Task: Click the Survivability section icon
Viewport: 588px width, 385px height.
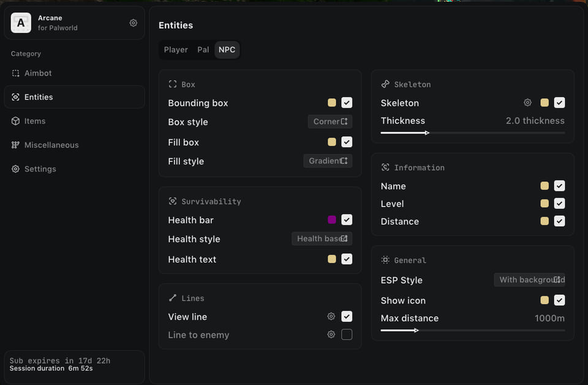Action: click(173, 201)
